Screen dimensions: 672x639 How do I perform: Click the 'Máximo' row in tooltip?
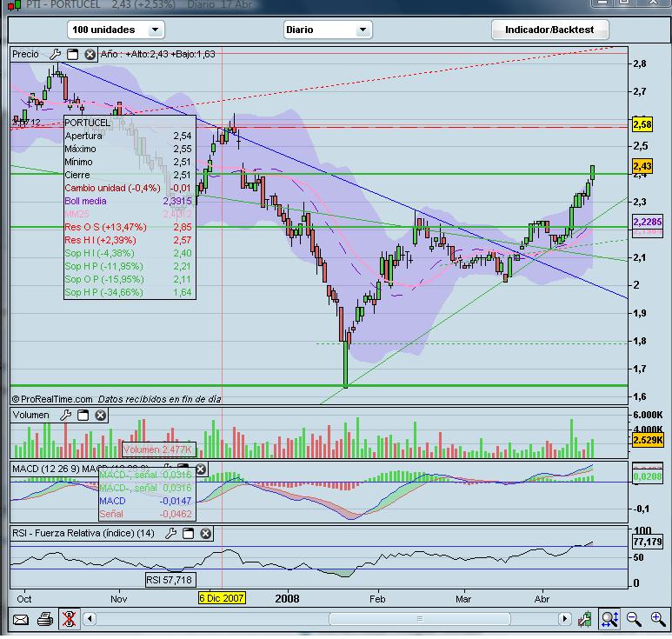(129, 150)
